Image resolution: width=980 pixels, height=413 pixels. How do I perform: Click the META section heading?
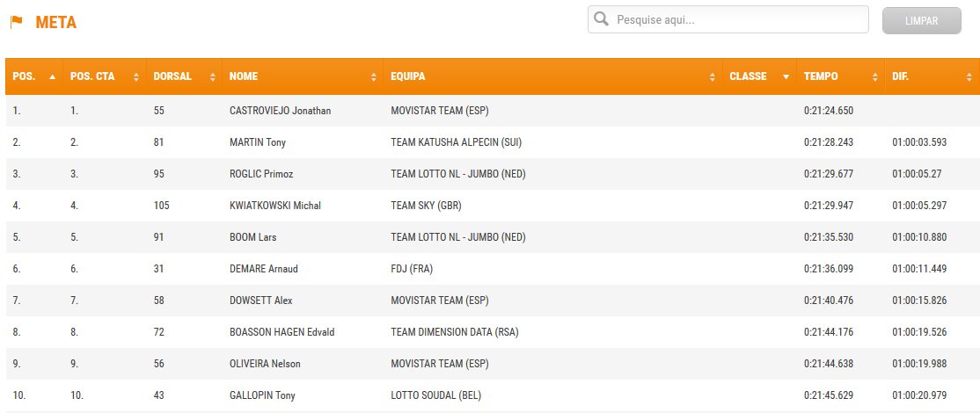[55, 23]
